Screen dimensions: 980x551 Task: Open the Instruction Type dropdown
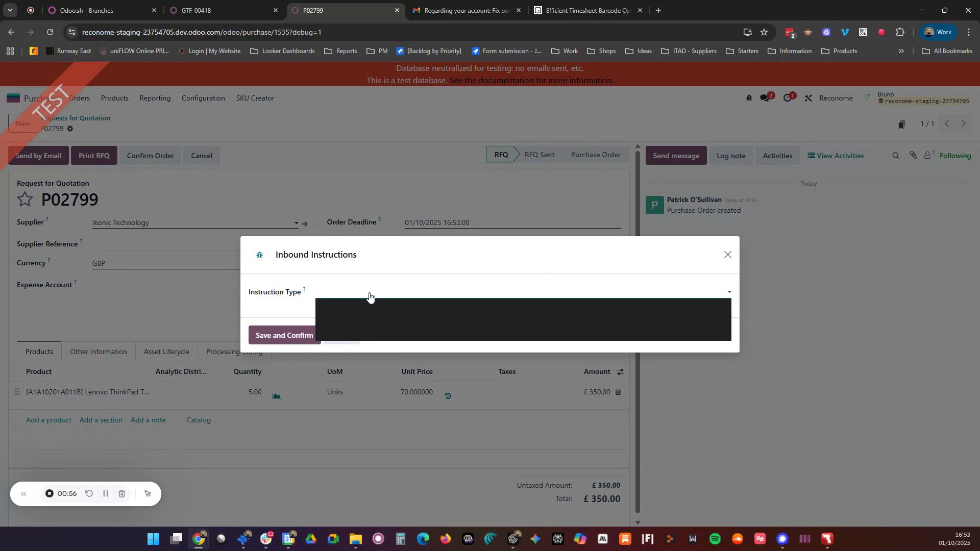[728, 291]
